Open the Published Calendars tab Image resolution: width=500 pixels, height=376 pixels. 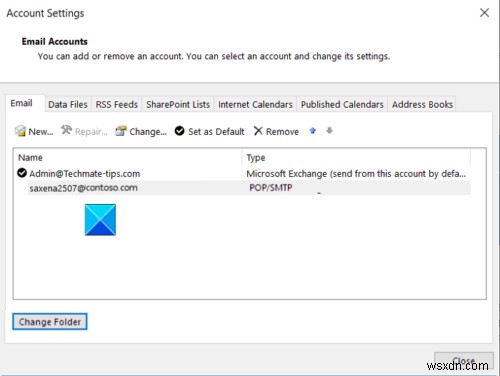[342, 104]
